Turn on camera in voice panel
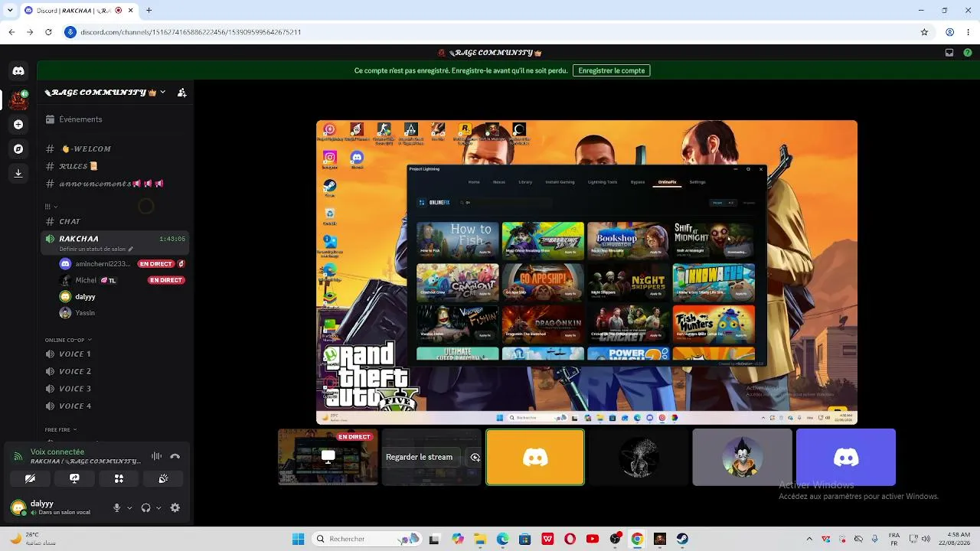 (30, 478)
